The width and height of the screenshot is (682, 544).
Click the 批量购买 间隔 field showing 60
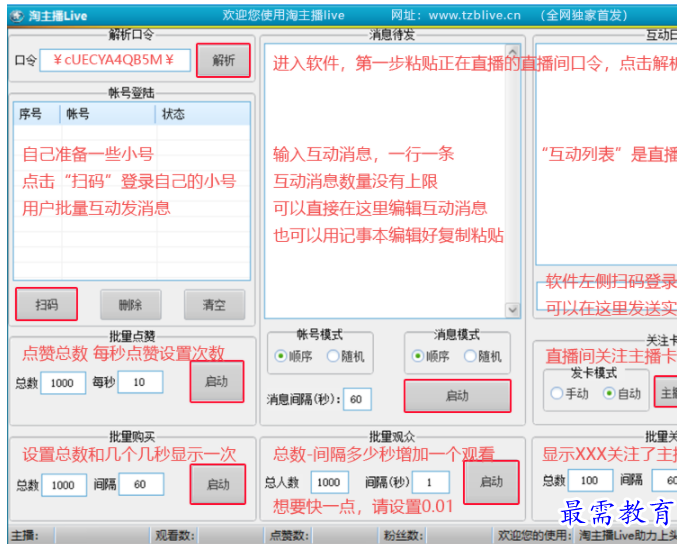tap(142, 484)
